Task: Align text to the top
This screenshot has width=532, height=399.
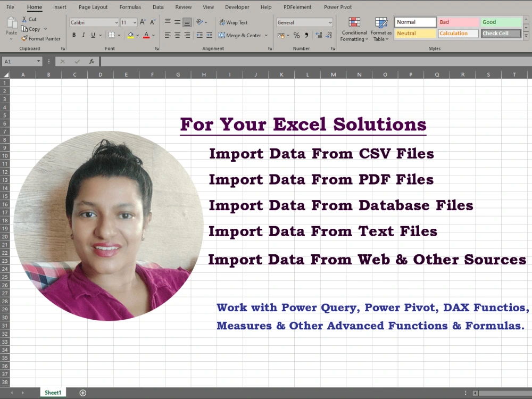Action: tap(168, 22)
